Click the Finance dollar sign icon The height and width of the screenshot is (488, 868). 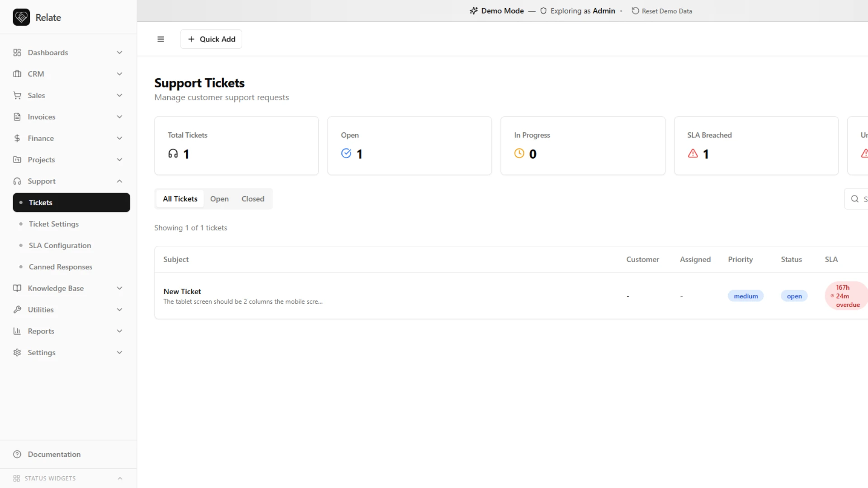tap(17, 138)
